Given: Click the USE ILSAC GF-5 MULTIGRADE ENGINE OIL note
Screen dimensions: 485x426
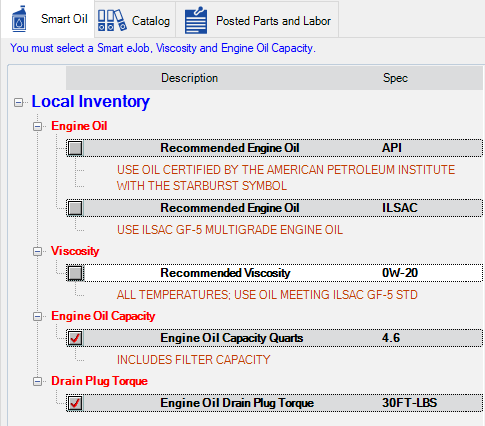Looking at the screenshot, I should [230, 230].
